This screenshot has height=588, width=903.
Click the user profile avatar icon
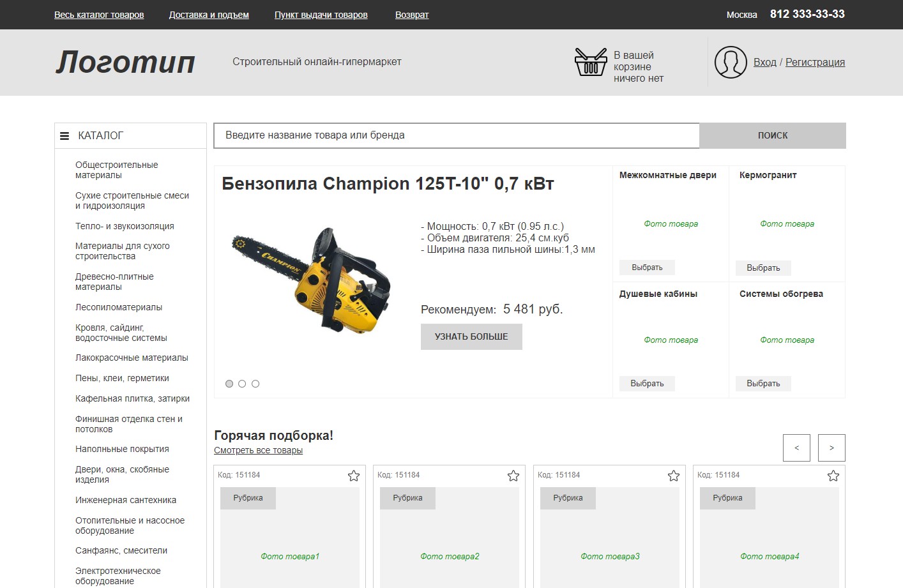click(731, 62)
